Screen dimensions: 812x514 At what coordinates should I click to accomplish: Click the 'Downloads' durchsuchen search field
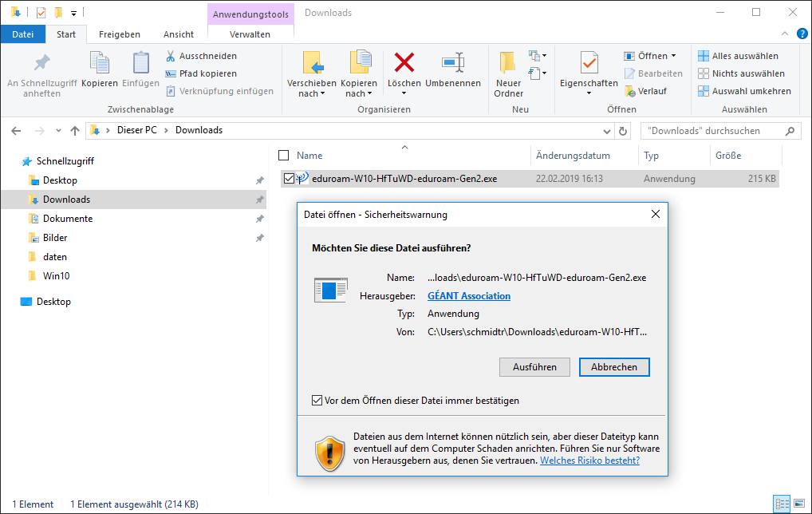click(x=714, y=131)
